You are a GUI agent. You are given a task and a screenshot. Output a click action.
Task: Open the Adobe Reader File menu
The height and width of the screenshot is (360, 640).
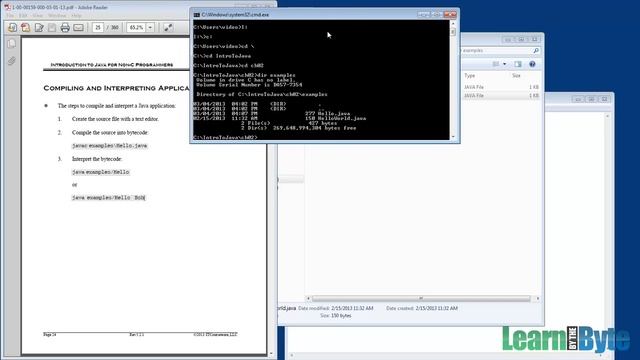[10, 16]
